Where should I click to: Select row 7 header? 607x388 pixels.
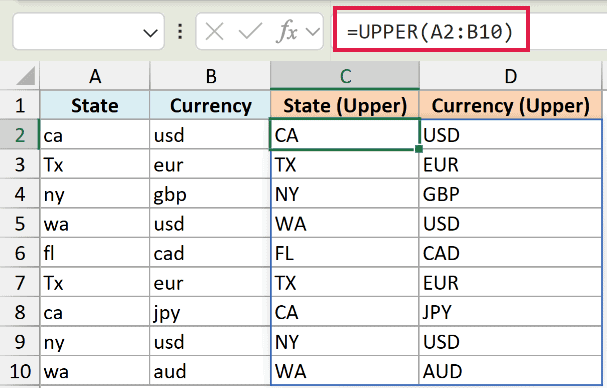pos(20,282)
